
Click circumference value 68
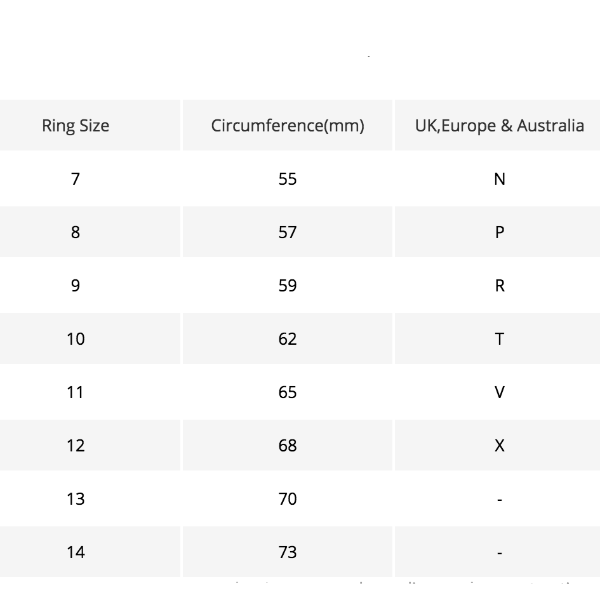tap(288, 445)
